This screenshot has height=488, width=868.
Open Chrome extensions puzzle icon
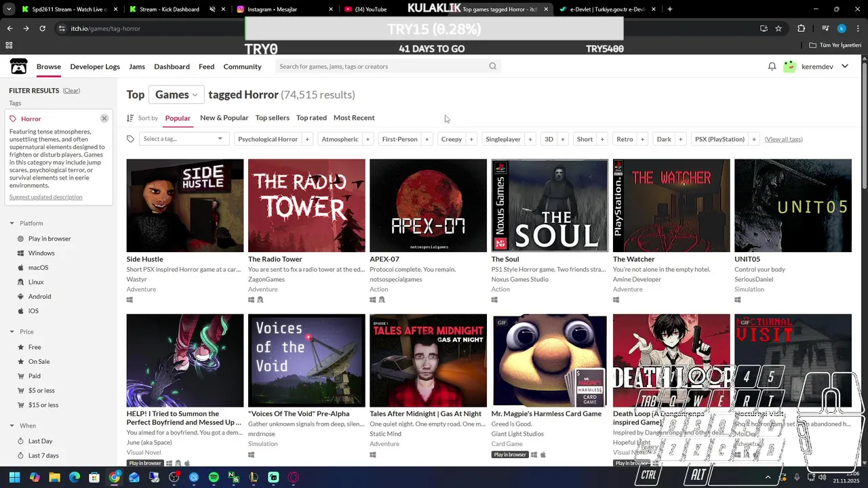tap(802, 28)
